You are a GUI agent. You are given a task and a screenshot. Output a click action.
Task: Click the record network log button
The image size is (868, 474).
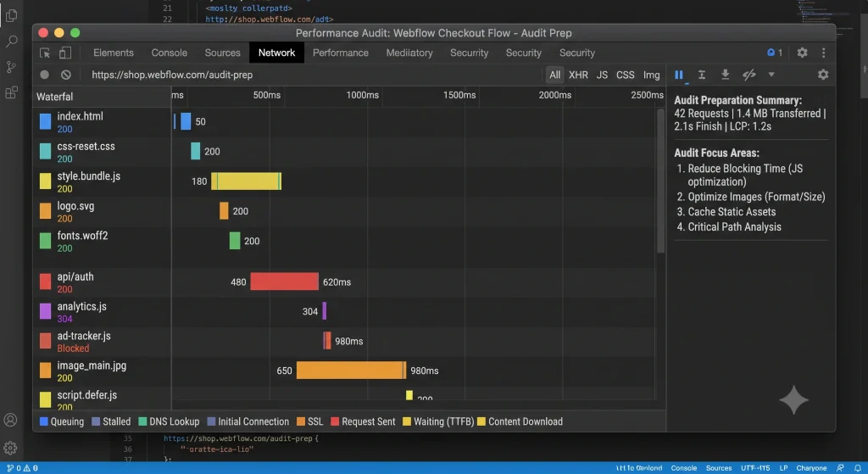(44, 75)
